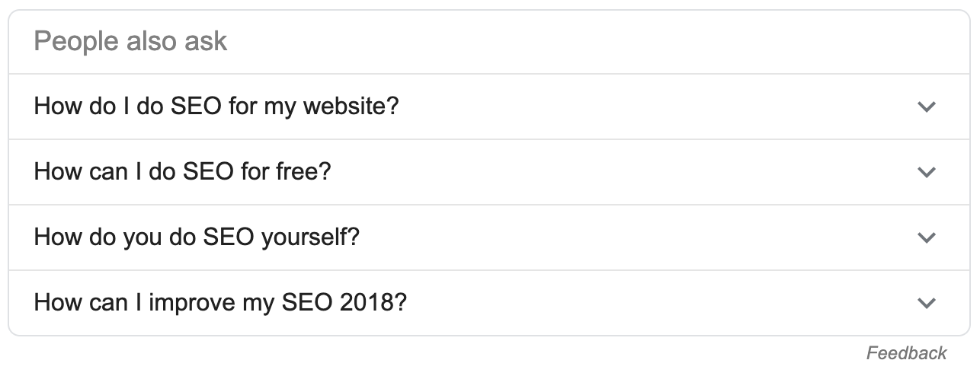Click the word 'website?' in the first question
This screenshot has width=980, height=376.
pos(351,106)
